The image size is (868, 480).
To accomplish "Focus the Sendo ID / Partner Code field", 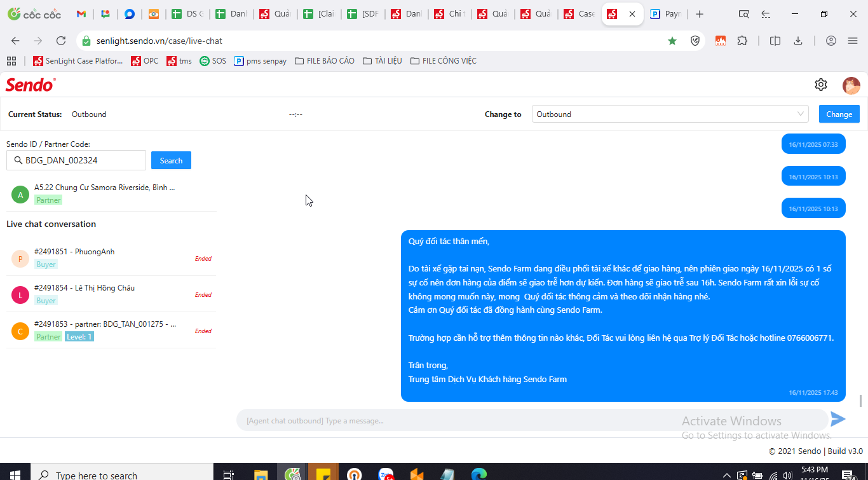I will [x=76, y=160].
